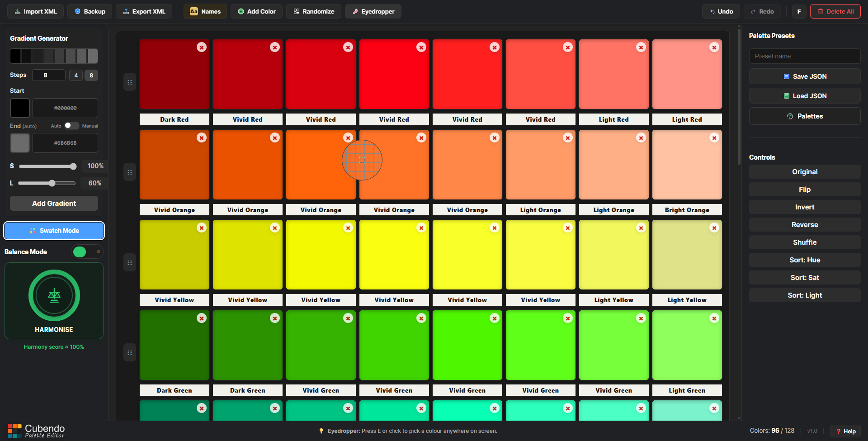Click Add Gradient button

[x=54, y=204]
